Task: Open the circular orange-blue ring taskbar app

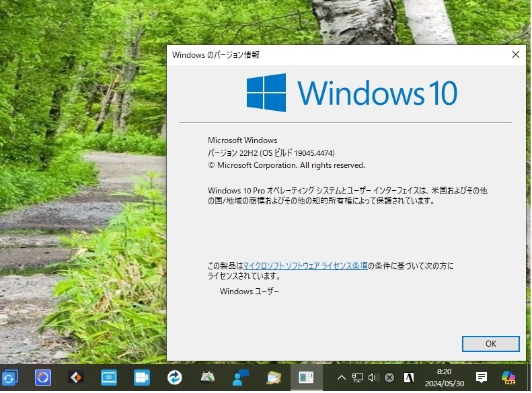Action: point(43,378)
